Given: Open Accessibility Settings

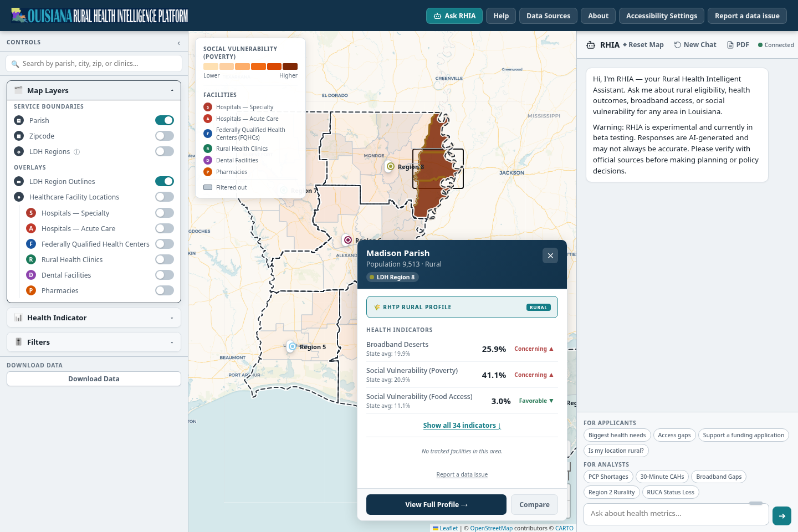Looking at the screenshot, I should click(x=662, y=16).
